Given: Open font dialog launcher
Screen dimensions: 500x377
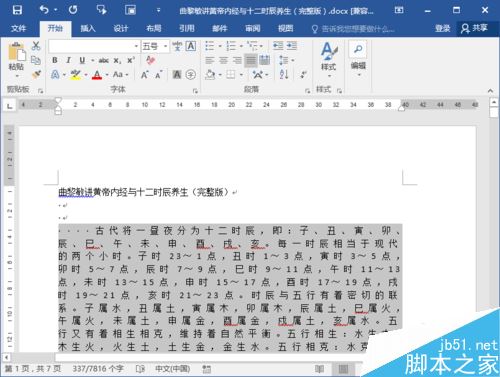Looking at the screenshot, I should pos(195,91).
